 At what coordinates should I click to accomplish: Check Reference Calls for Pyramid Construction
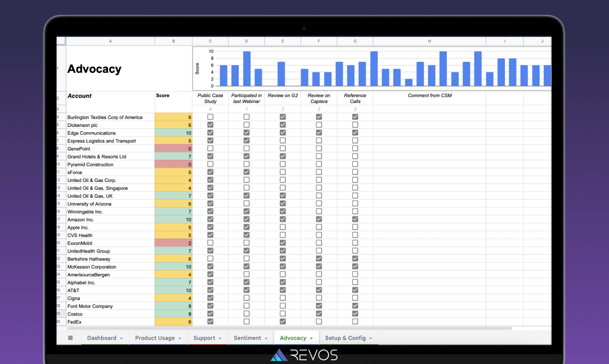[x=355, y=164]
